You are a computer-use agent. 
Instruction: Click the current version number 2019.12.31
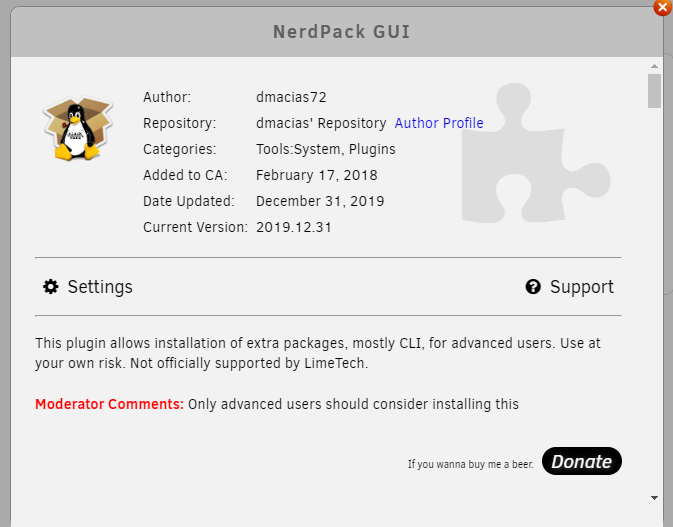click(294, 227)
